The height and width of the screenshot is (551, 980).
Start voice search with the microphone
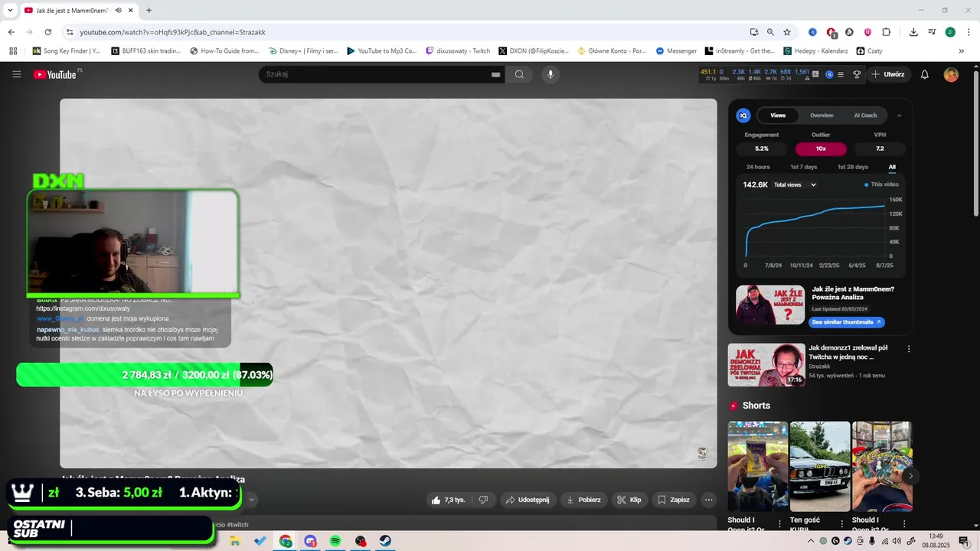pos(550,74)
